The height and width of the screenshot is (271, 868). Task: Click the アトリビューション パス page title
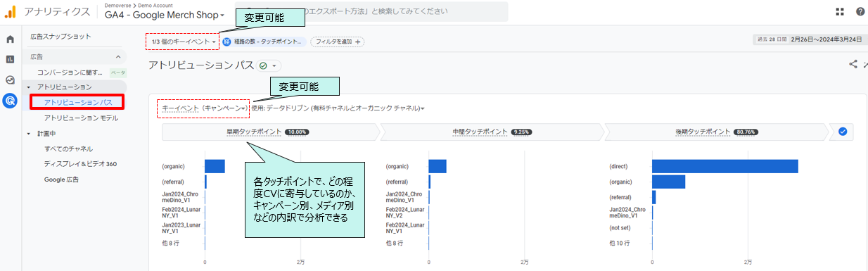201,65
